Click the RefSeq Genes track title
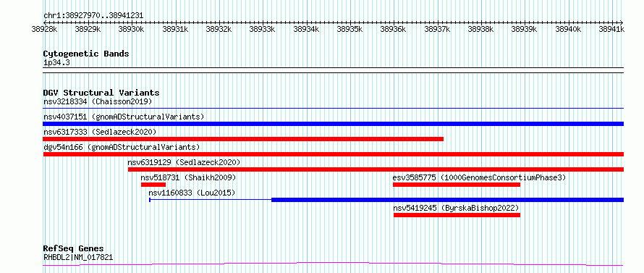The height and width of the screenshot is (273, 644). pos(74,249)
